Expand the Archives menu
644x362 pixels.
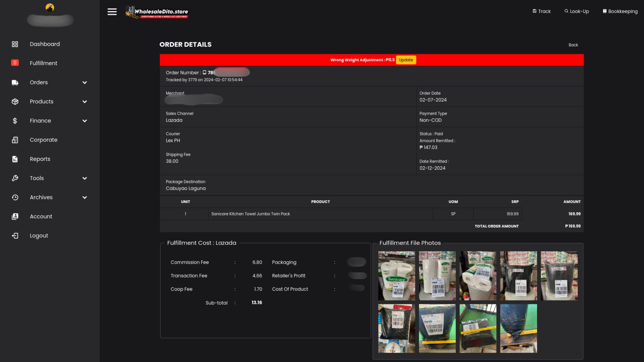(x=85, y=197)
